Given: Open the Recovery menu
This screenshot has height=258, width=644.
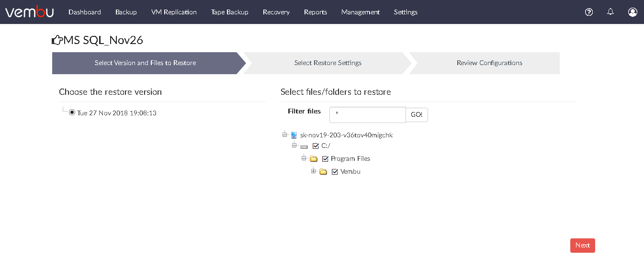Looking at the screenshot, I should (276, 12).
